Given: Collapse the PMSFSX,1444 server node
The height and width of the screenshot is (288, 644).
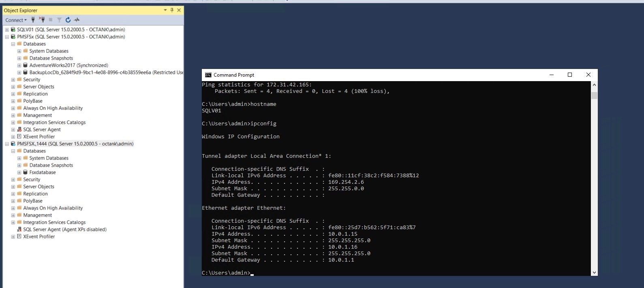Looking at the screenshot, I should (7, 144).
